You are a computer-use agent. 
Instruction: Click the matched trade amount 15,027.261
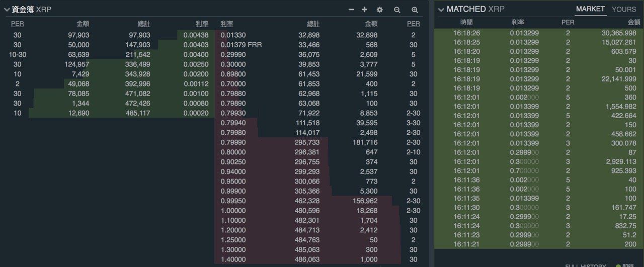(619, 42)
